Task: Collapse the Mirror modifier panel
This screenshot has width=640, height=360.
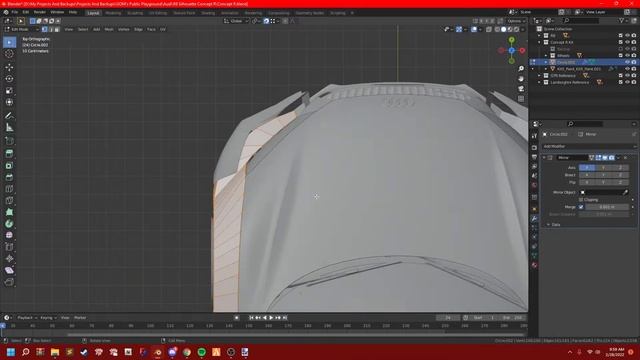Action: pos(544,158)
